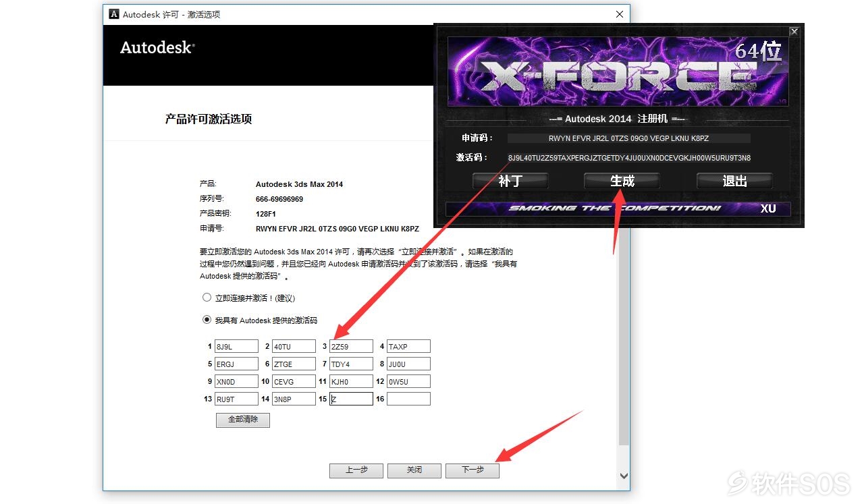862x504 pixels.
Task: Click activation code field 12 containing 0W5U
Action: click(408, 381)
